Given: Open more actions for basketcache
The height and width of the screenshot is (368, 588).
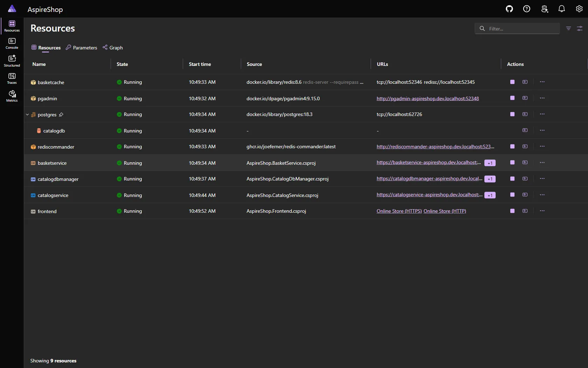Looking at the screenshot, I should coord(542,82).
